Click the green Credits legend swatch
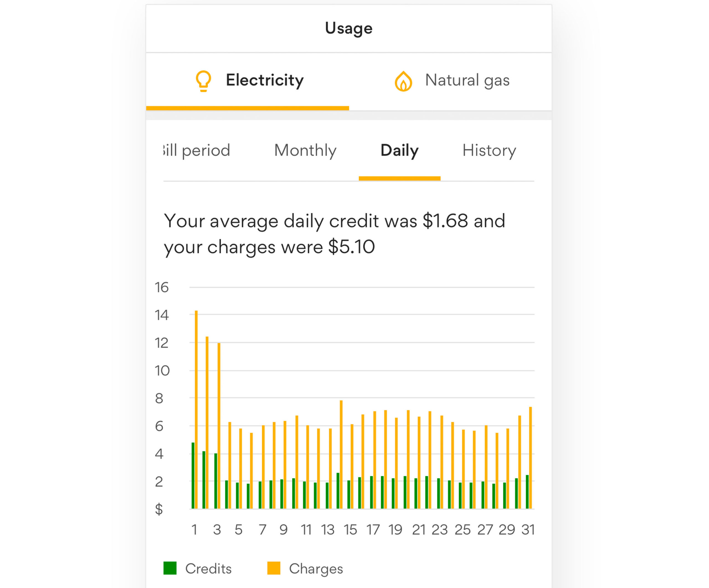Viewport: 709px width, 588px height. click(x=170, y=568)
